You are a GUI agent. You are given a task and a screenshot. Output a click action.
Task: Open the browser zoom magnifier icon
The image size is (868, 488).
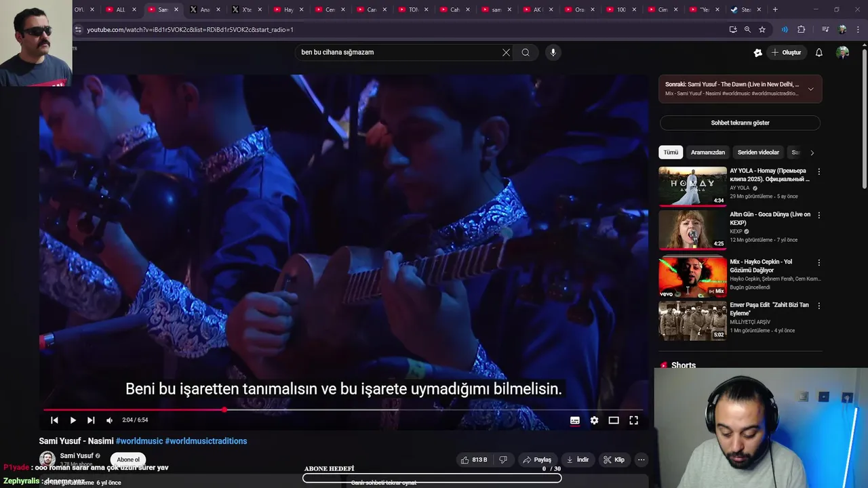747,30
